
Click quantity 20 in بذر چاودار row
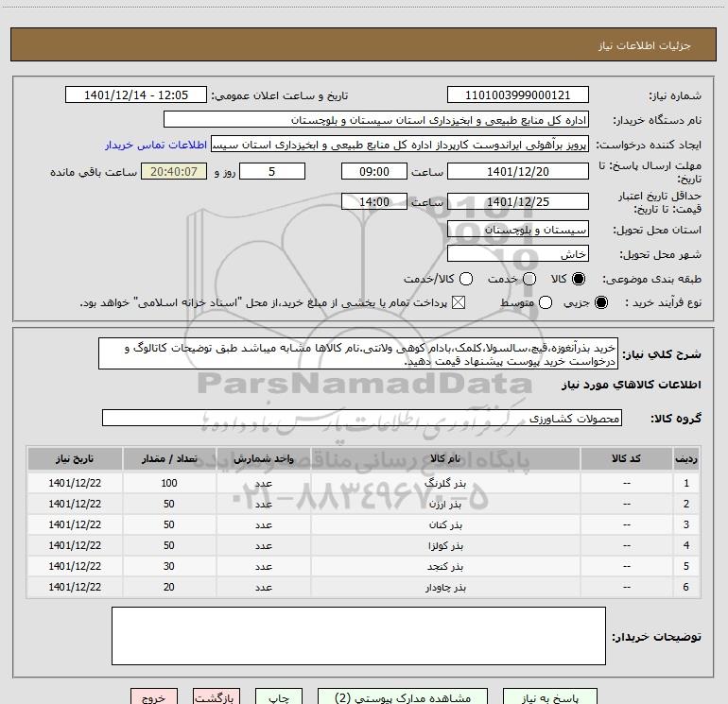click(169, 587)
